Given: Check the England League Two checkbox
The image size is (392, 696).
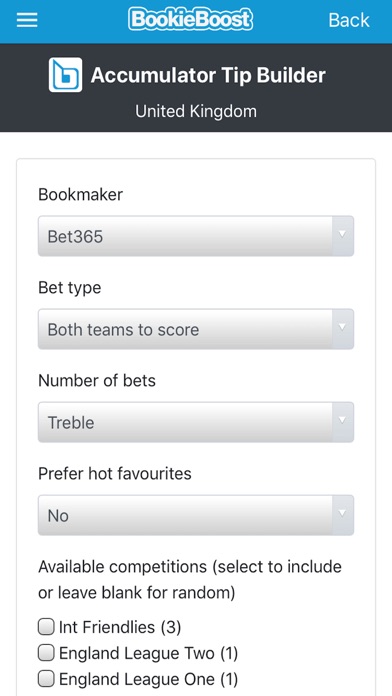Looking at the screenshot, I should coord(46,653).
